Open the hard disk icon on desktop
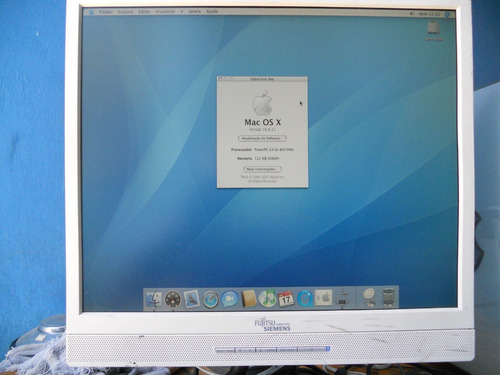 [x=434, y=28]
